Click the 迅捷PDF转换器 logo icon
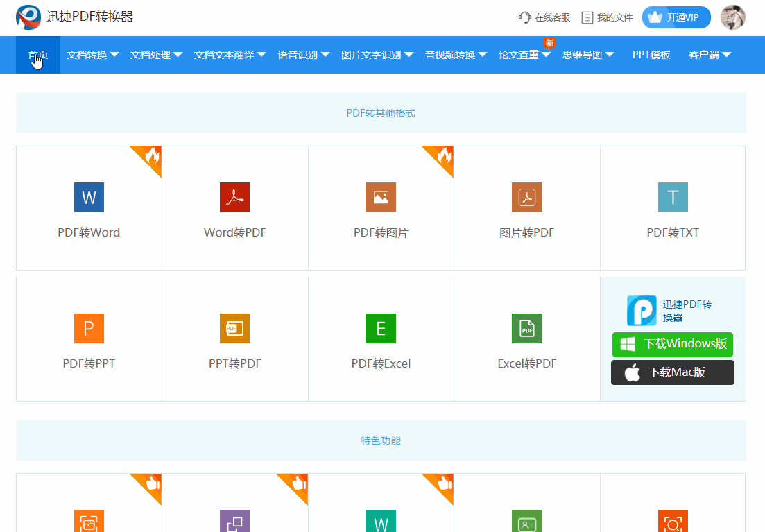 click(28, 17)
